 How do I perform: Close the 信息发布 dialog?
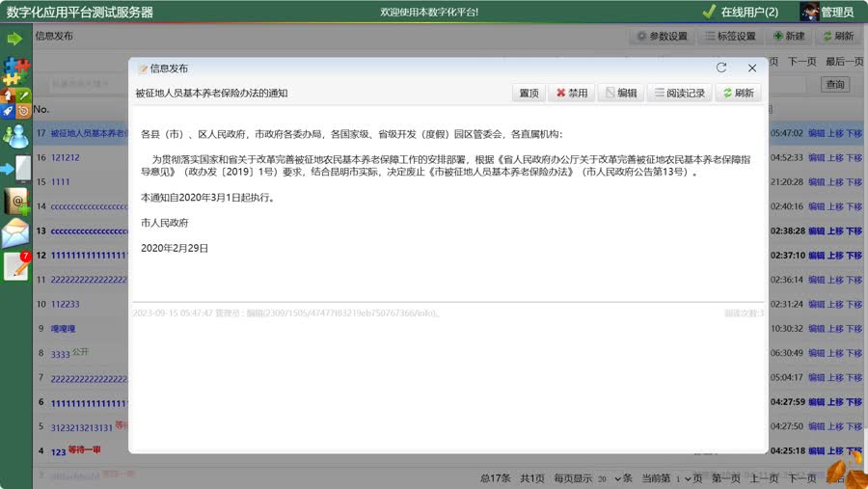coord(752,68)
